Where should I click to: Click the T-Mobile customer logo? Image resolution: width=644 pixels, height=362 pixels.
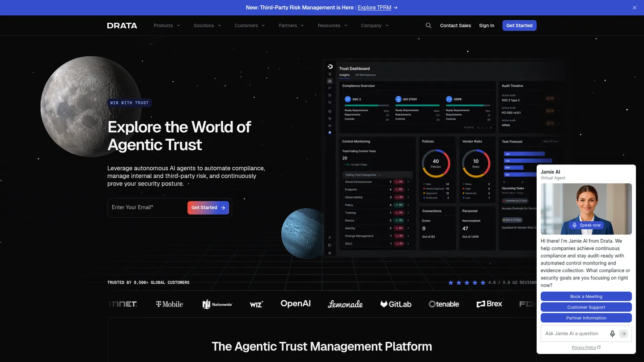169,304
